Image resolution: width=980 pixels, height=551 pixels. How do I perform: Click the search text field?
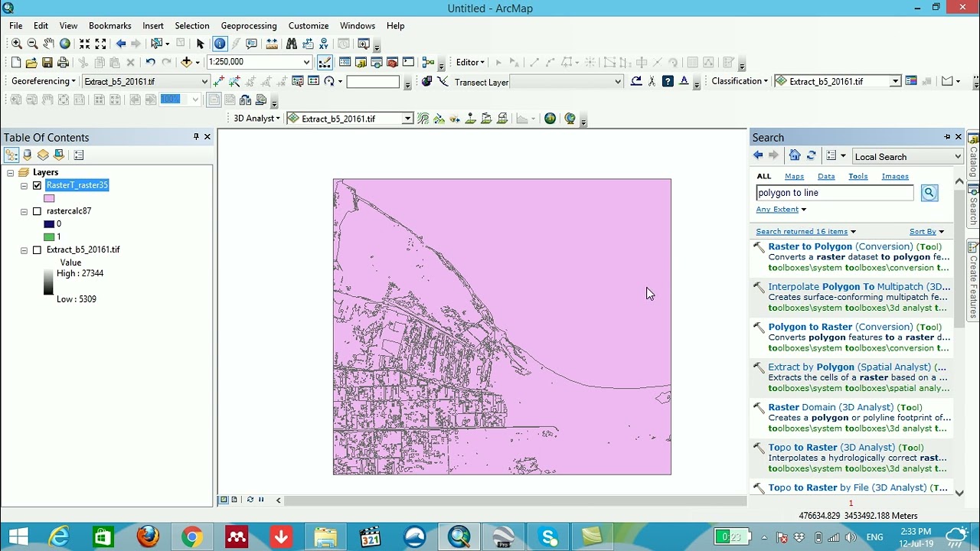pyautogui.click(x=835, y=193)
